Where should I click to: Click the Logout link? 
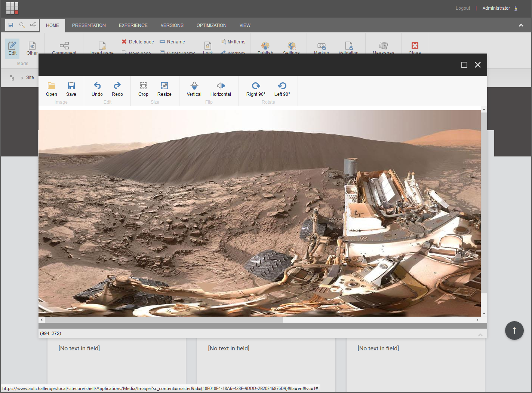[463, 8]
